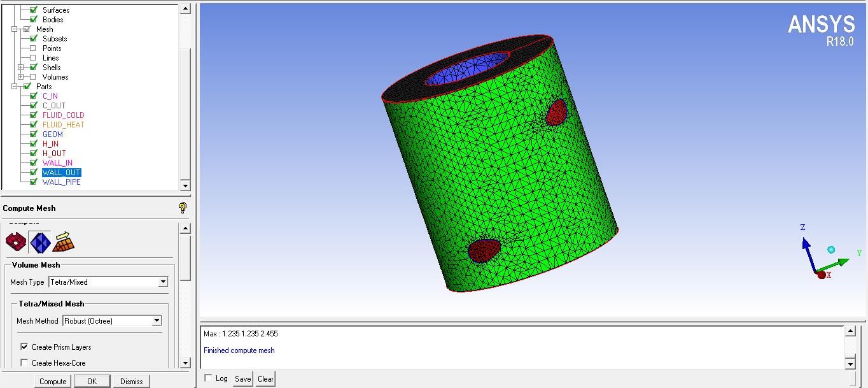Expand the Shells tree node
Viewport: 868px width, 388px height.
click(21, 67)
